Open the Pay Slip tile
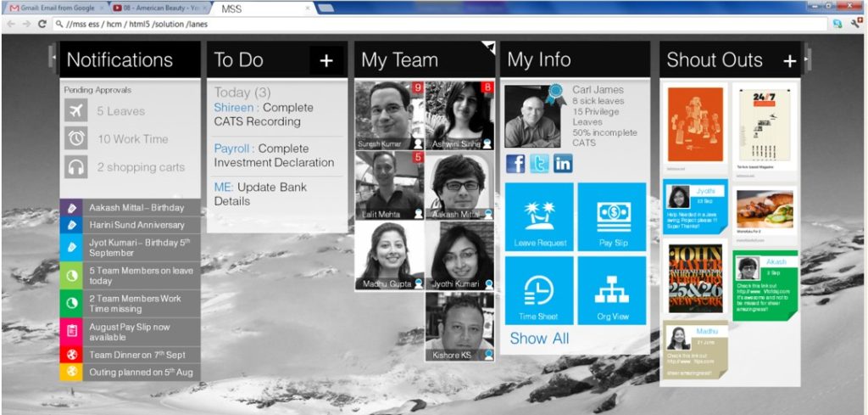The width and height of the screenshot is (868, 415). pyautogui.click(x=612, y=217)
